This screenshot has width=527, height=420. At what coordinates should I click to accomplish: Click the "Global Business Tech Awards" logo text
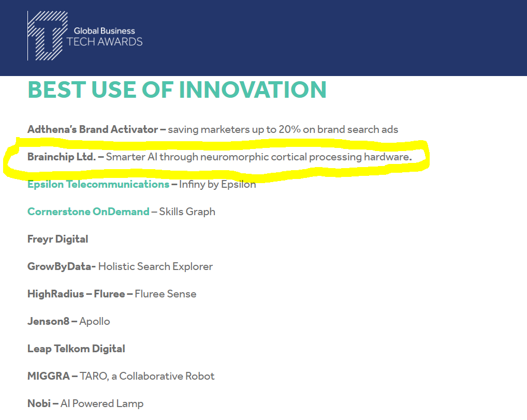(x=104, y=37)
